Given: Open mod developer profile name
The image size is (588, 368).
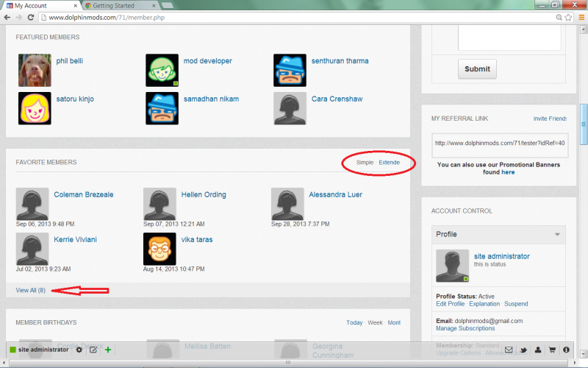Looking at the screenshot, I should click(x=207, y=61).
